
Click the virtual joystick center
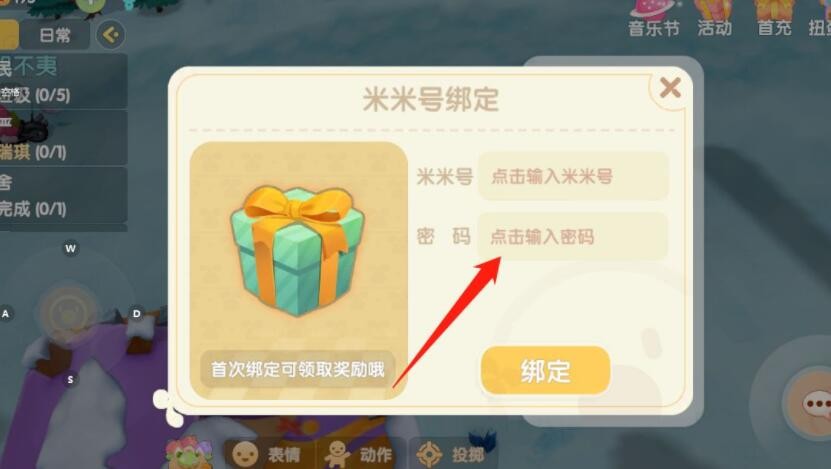point(69,314)
